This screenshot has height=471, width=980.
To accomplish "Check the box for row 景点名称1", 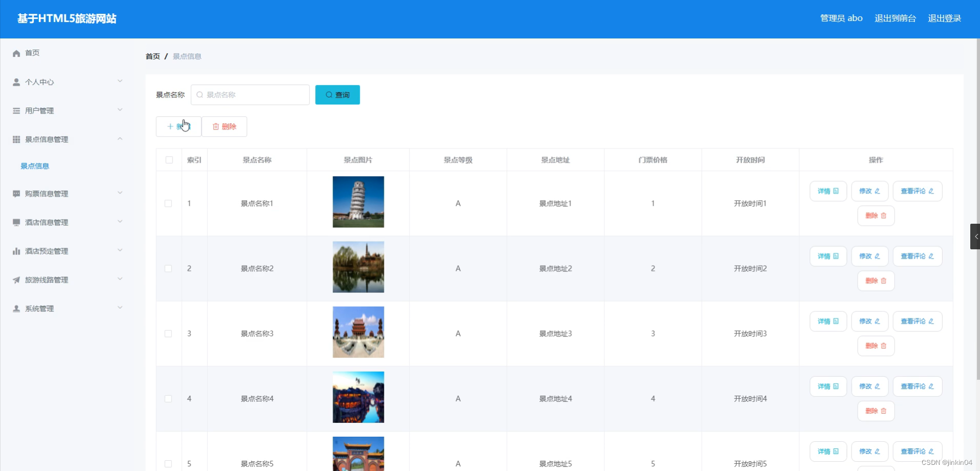I will (x=168, y=203).
